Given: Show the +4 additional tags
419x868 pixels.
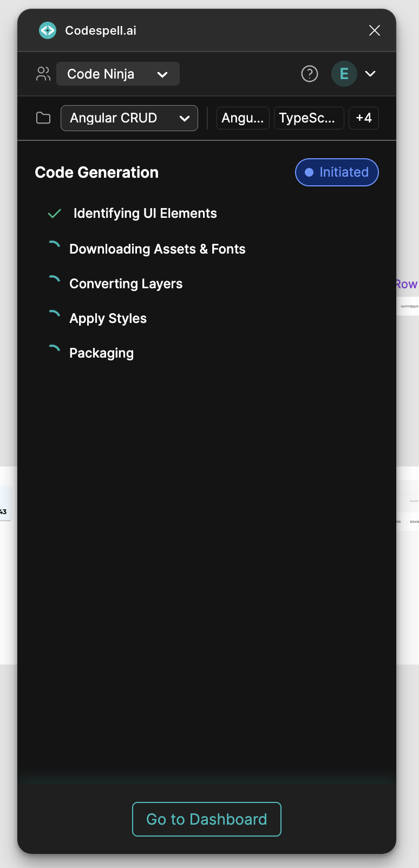Looking at the screenshot, I should [364, 118].
